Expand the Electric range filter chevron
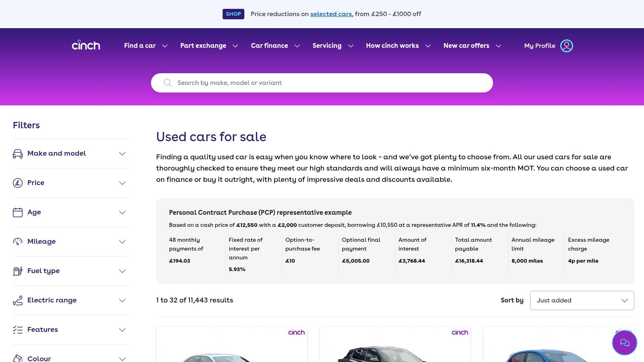The height and width of the screenshot is (362, 644). [x=122, y=300]
